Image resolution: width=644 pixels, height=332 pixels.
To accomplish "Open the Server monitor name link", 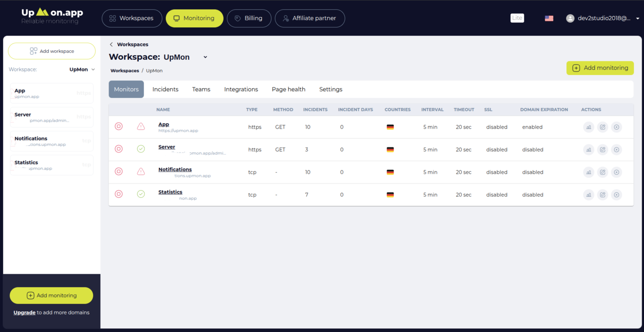I will [x=167, y=147].
